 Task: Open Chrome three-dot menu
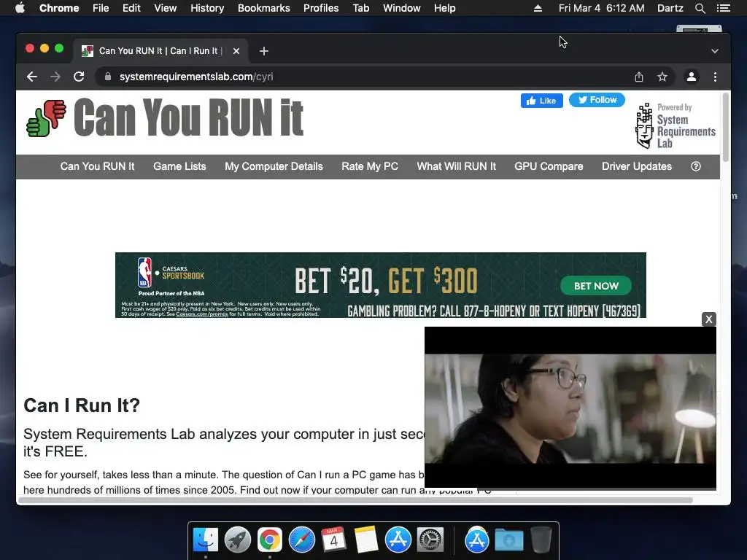click(715, 77)
